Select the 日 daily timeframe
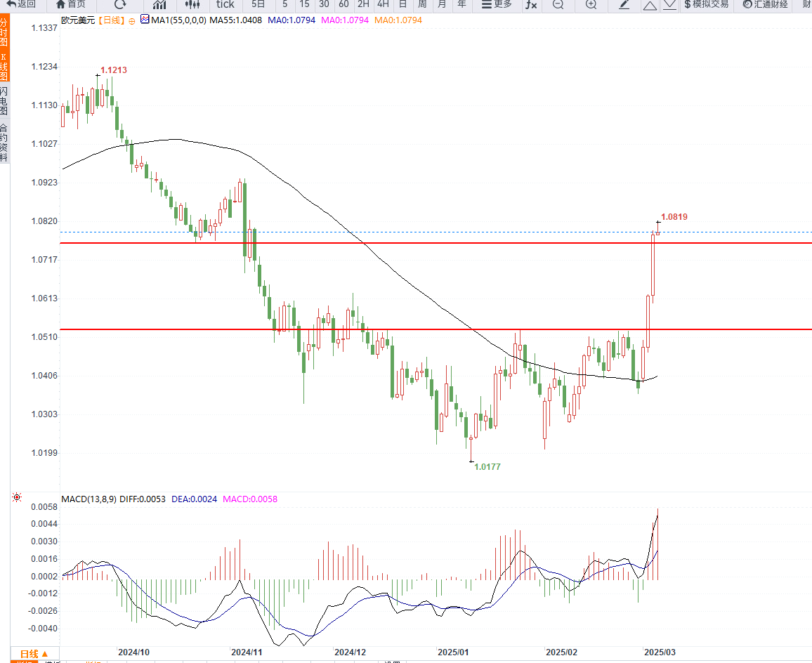This screenshot has width=812, height=663. click(403, 5)
